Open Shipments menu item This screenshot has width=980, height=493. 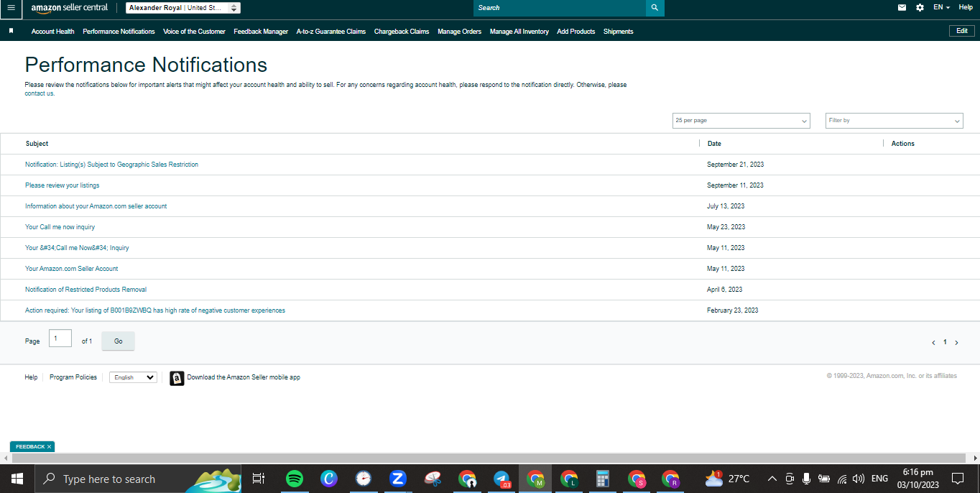pos(619,32)
